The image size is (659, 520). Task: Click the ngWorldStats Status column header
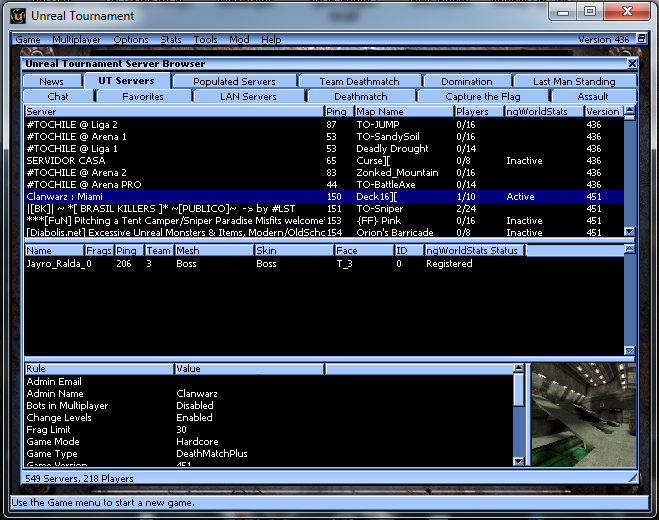(x=474, y=251)
